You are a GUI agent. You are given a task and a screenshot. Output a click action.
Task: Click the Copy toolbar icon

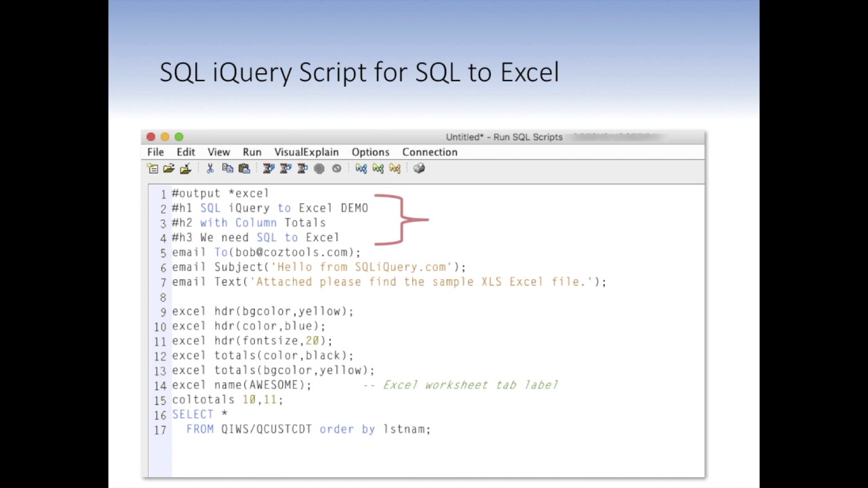click(x=228, y=169)
